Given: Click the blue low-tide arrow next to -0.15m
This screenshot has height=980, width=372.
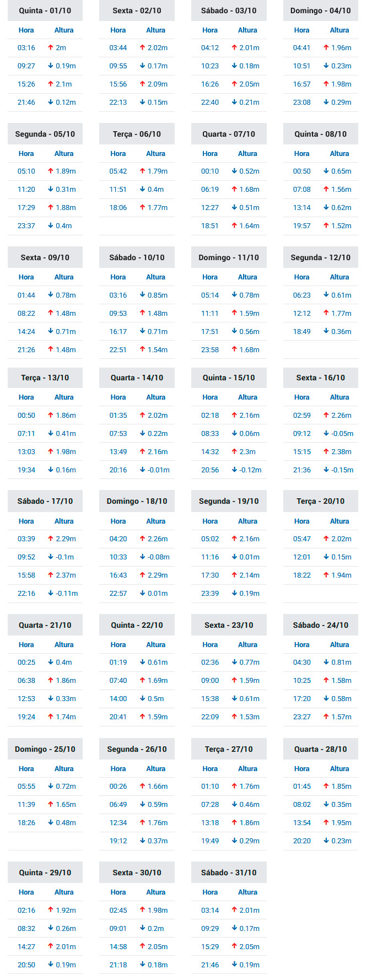Looking at the screenshot, I should pyautogui.click(x=326, y=470).
